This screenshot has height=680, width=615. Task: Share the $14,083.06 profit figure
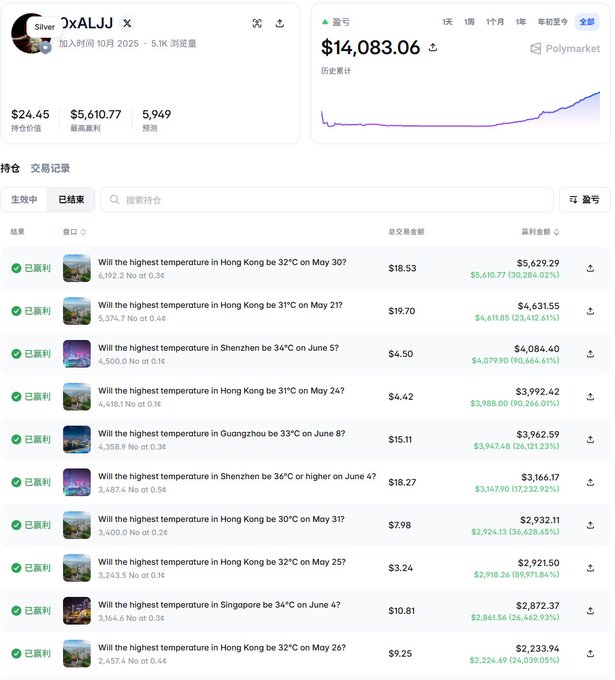[433, 47]
